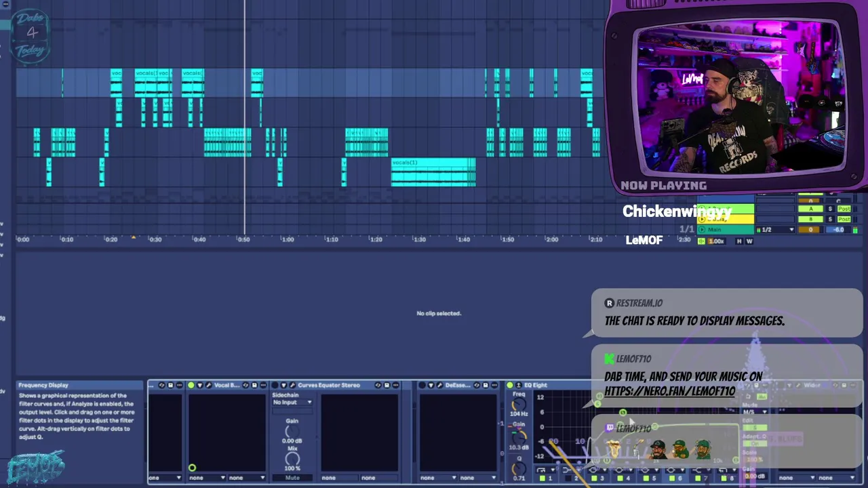
Task: Click 2:00 marker on time ruler
Action: 552,239
